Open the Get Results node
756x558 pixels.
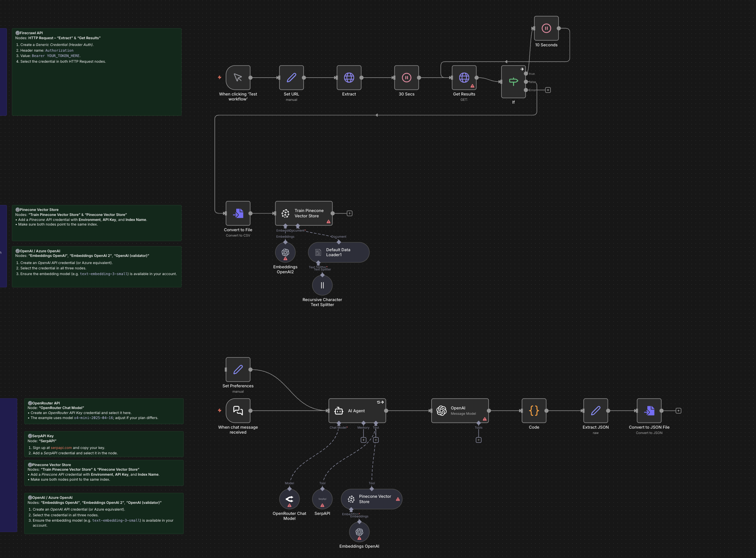click(464, 77)
